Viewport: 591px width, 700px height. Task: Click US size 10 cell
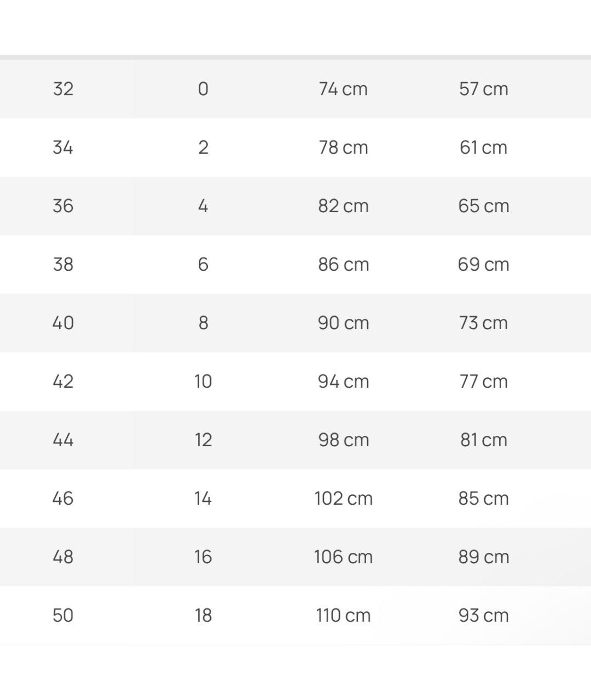coord(203,381)
